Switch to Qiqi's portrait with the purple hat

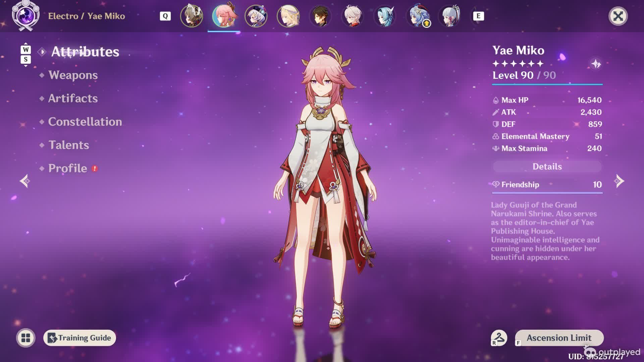point(256,16)
